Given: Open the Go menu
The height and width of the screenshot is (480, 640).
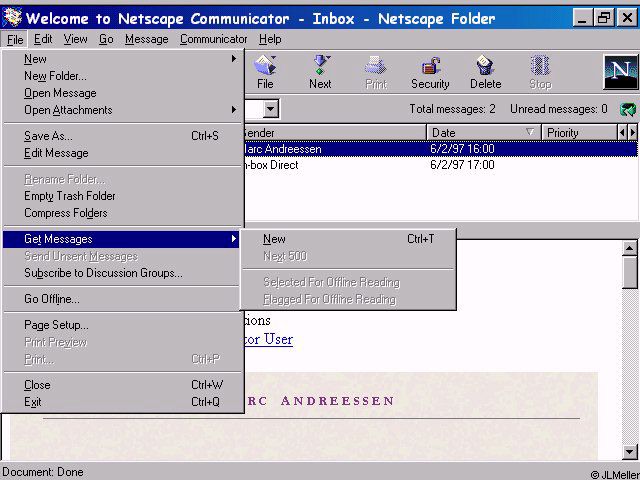Looking at the screenshot, I should 106,39.
